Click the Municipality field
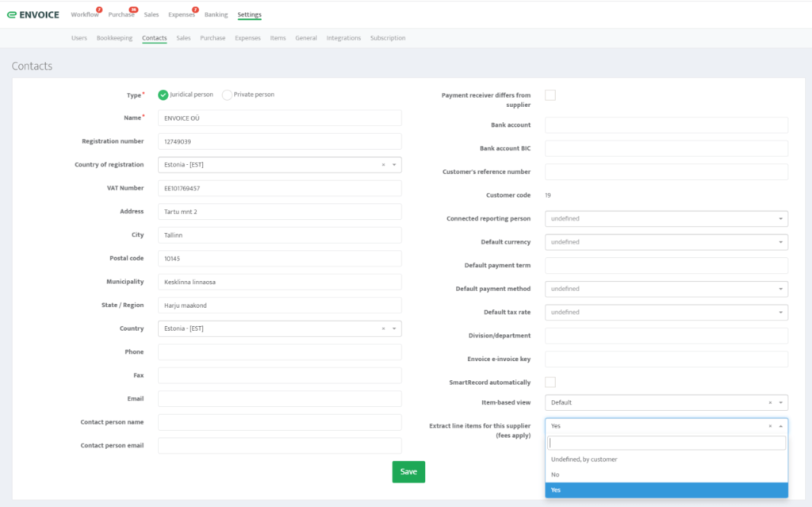812x507 pixels. pyautogui.click(x=280, y=282)
